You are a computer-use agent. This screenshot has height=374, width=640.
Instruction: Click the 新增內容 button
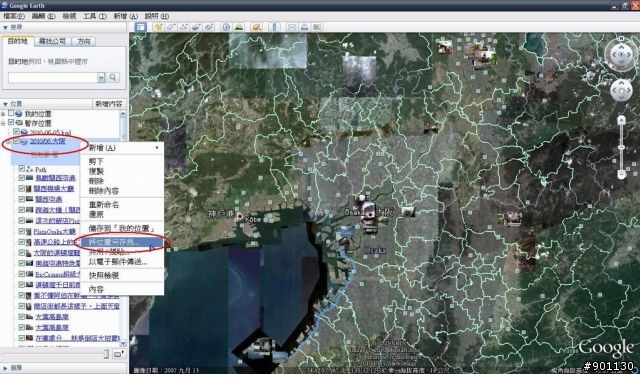[109, 104]
